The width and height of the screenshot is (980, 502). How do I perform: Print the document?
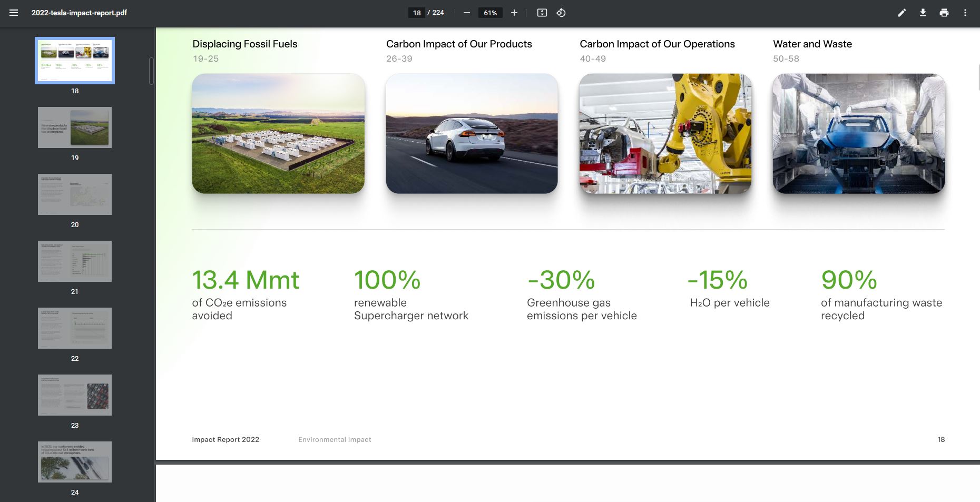(944, 13)
